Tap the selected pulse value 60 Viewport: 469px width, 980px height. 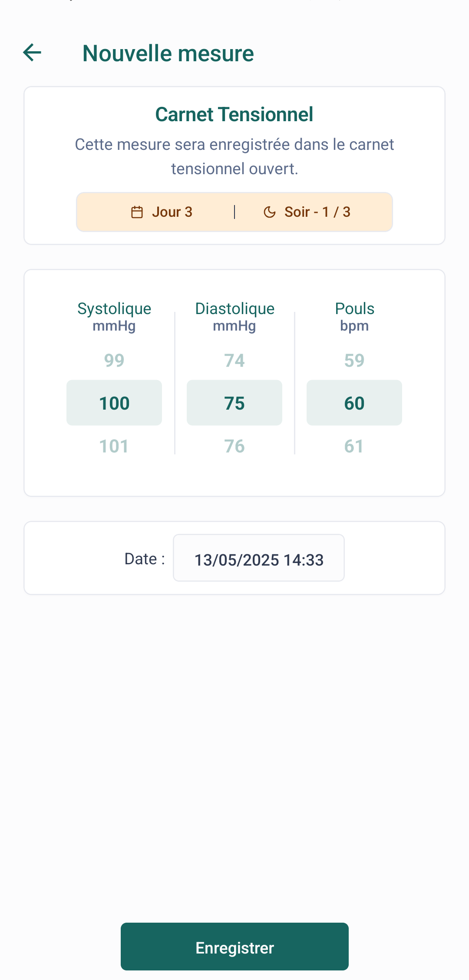pos(354,403)
